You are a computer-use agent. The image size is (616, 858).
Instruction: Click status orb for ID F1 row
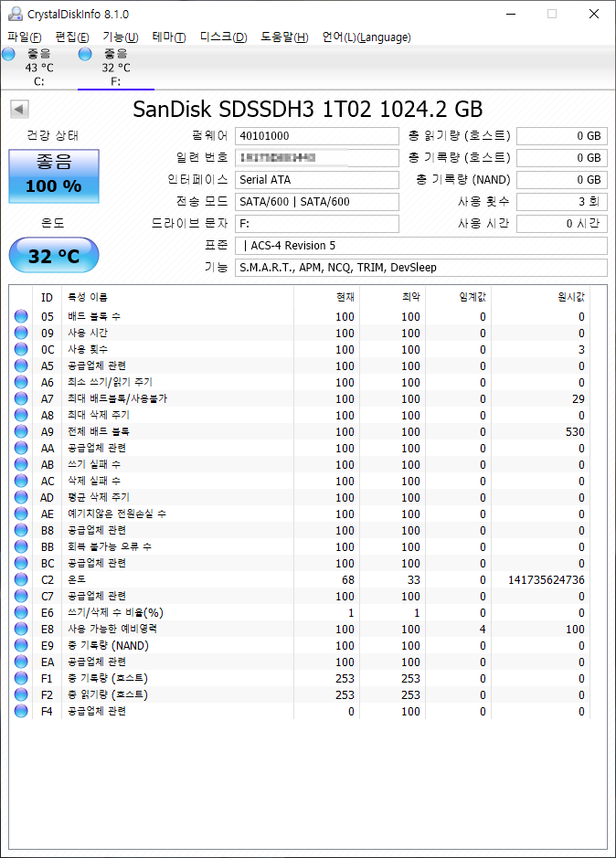click(x=21, y=678)
